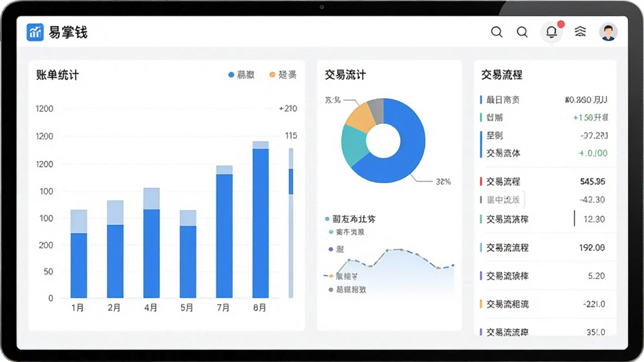Open the user profile avatar
This screenshot has width=644, height=362.
point(608,31)
